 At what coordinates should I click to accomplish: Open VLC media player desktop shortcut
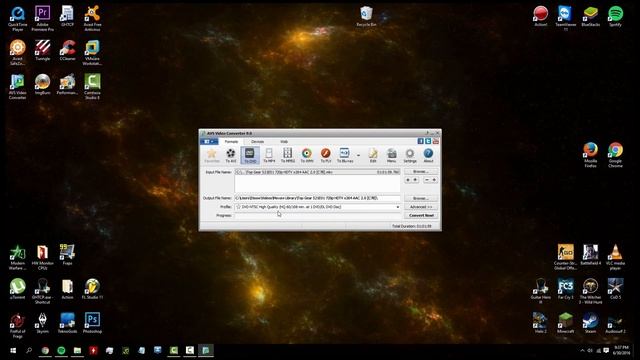[x=615, y=257]
